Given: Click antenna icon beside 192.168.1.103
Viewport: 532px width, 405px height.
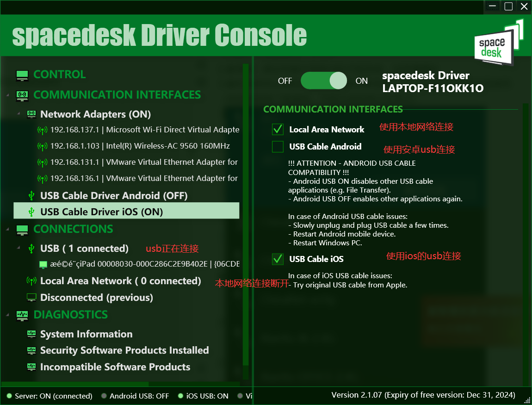Looking at the screenshot, I should click(x=42, y=146).
